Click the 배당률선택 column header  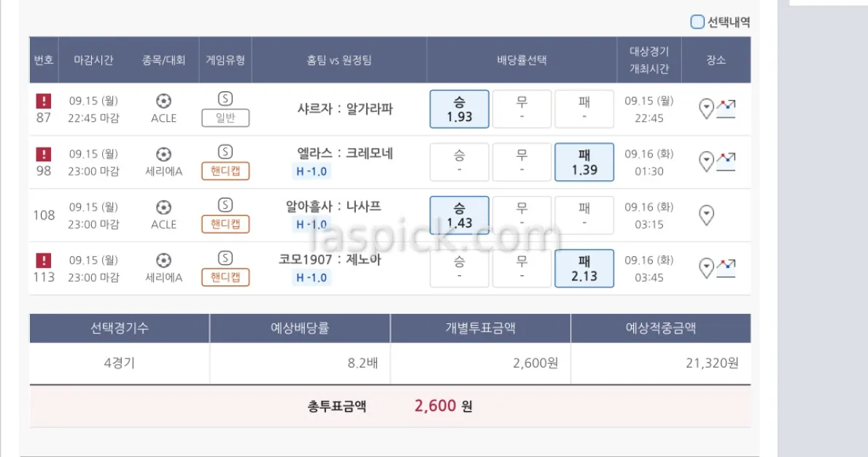point(522,61)
